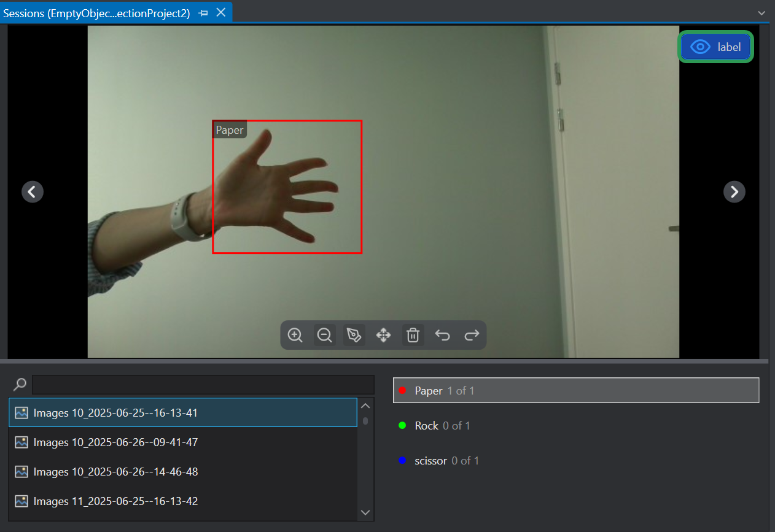Click the image icon beside Images 10_2025-06-26--09-41-47
The image size is (775, 532).
(x=21, y=442)
